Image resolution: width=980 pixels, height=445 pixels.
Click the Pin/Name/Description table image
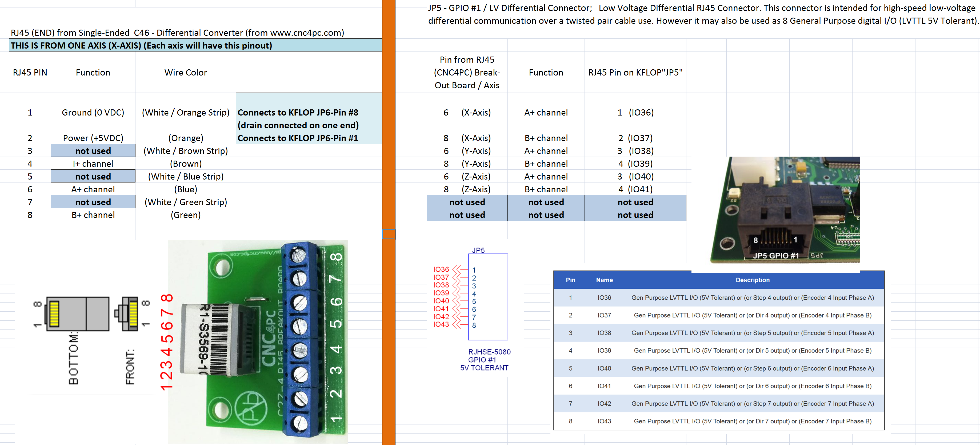point(719,350)
